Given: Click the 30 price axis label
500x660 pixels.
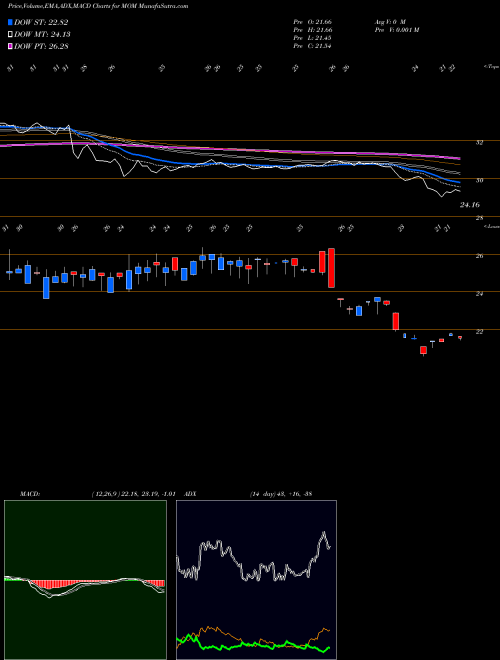Looking at the screenshot, I should click(479, 180).
